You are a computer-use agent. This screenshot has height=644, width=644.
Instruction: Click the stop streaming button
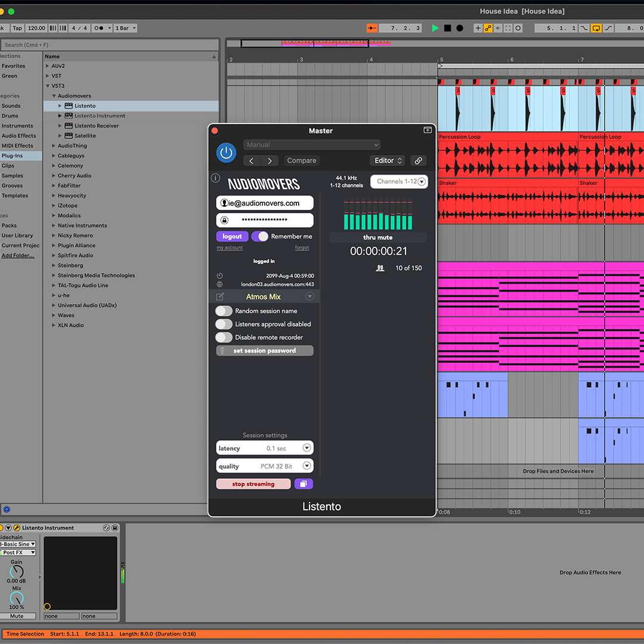click(253, 484)
